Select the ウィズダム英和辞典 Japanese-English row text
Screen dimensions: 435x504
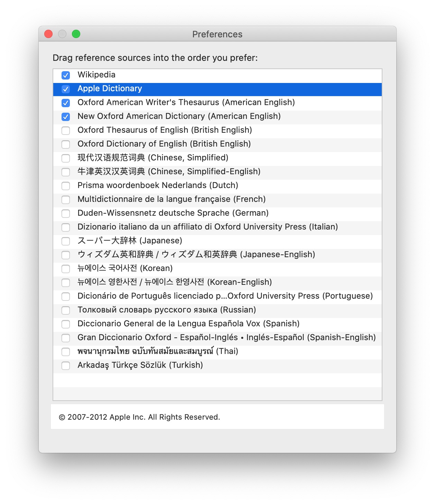(196, 254)
